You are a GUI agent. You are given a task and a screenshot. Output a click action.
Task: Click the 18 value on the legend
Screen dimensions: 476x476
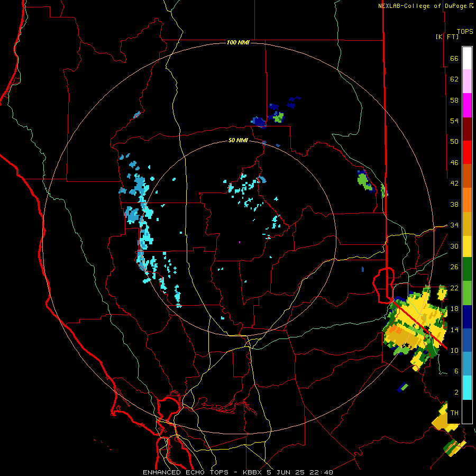(x=454, y=309)
